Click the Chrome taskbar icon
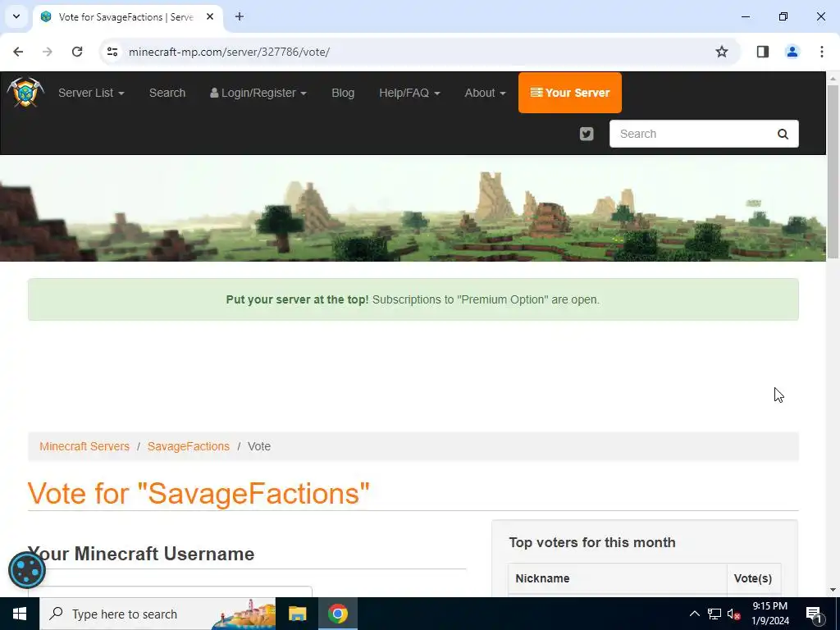840x630 pixels. pyautogui.click(x=337, y=614)
